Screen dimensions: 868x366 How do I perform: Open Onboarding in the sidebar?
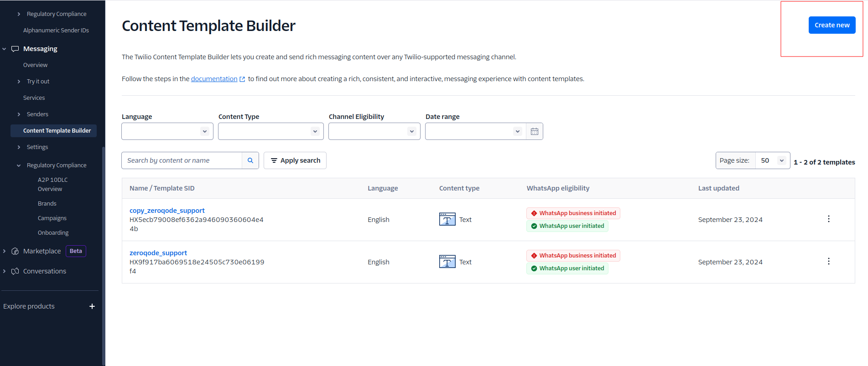[x=53, y=233]
